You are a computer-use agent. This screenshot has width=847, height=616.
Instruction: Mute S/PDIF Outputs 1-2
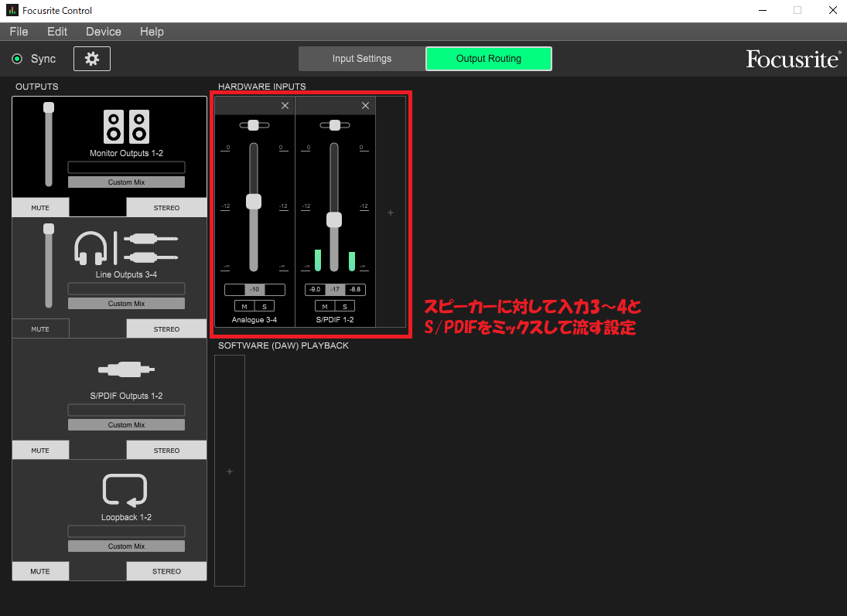tap(40, 451)
